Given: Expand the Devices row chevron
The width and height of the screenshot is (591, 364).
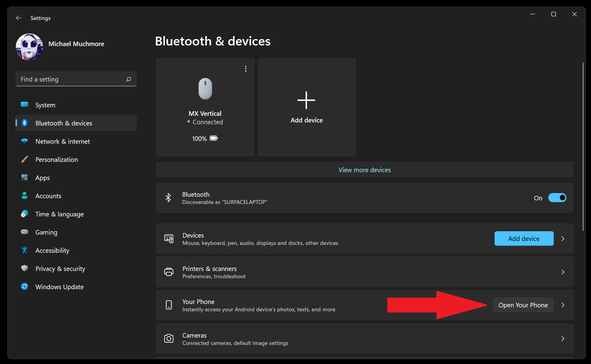Looking at the screenshot, I should point(563,239).
